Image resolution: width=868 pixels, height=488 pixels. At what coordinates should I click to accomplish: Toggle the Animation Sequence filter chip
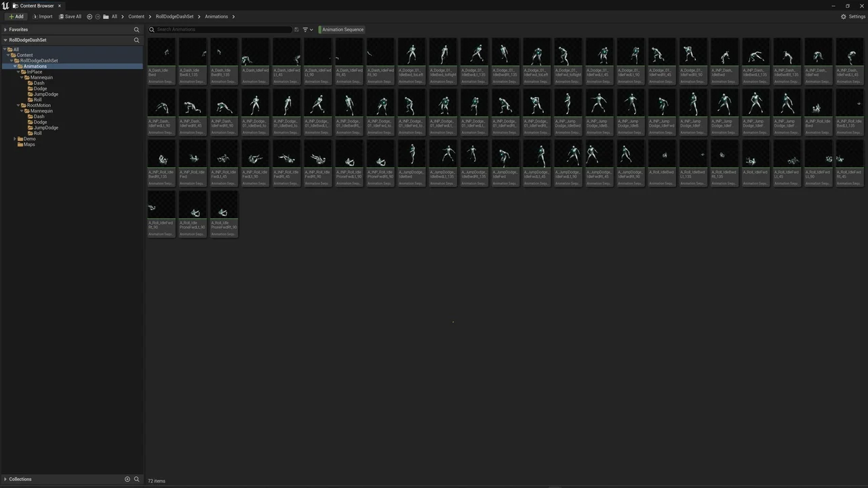coord(342,30)
